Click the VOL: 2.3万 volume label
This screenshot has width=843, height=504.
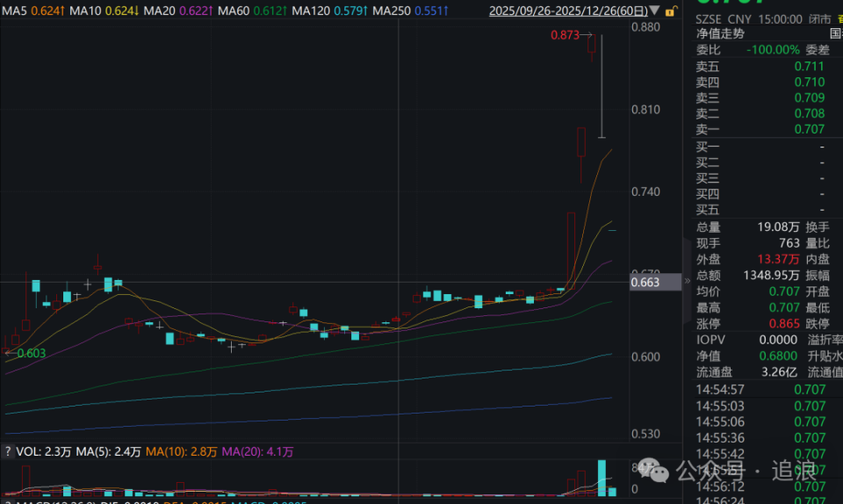pos(44,451)
